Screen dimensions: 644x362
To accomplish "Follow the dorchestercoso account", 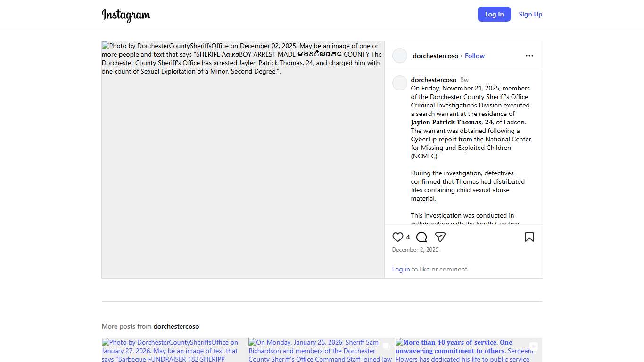I will click(x=474, y=56).
